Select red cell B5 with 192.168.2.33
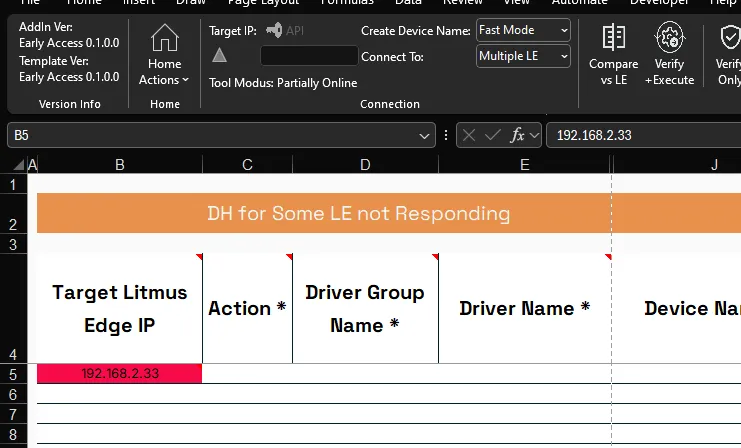 (120, 373)
